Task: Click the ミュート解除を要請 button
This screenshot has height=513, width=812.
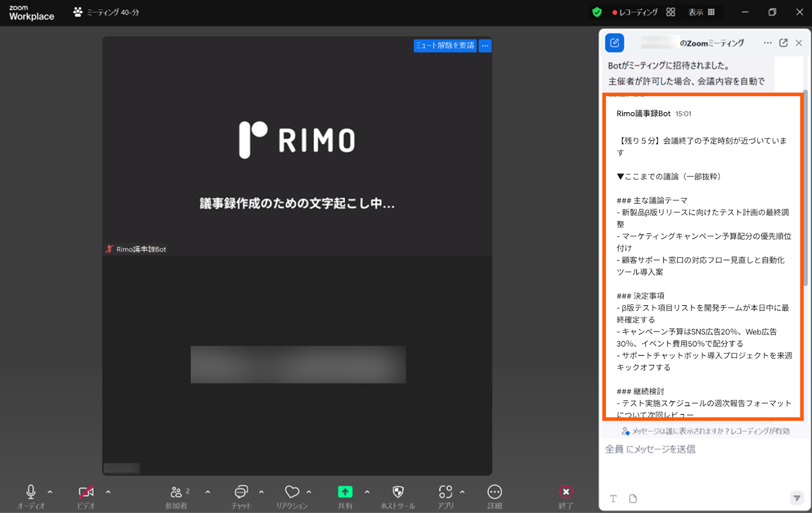Action: (446, 46)
